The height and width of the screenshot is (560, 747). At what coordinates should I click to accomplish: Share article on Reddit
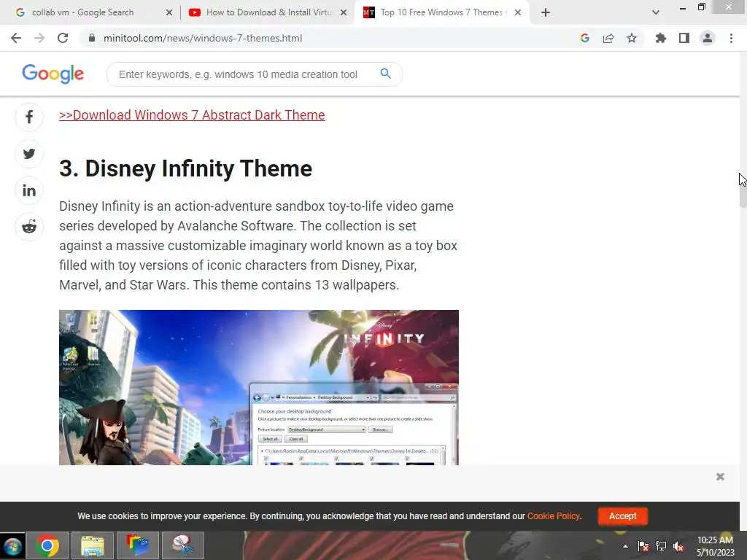point(29,227)
